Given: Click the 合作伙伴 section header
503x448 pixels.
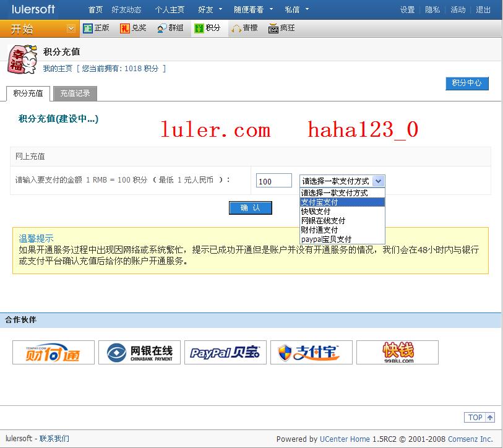Looking at the screenshot, I should pos(21,320).
